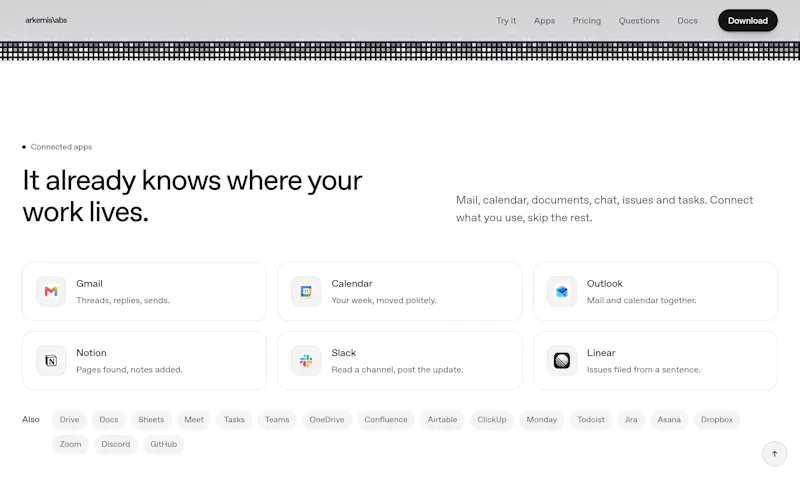Click the ClickUp chip

(x=492, y=419)
